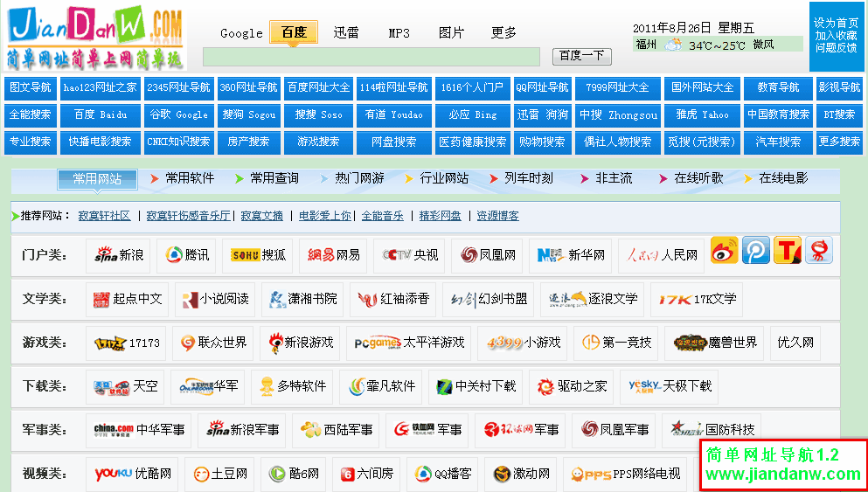This screenshot has height=492, width=868.
Task: Open the blue P Pengyou icon
Action: (756, 250)
